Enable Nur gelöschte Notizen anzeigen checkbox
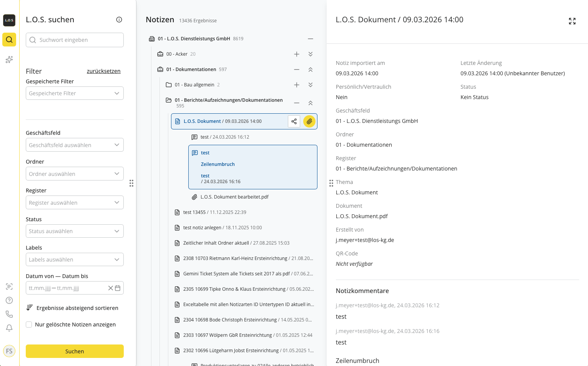Viewport: 588px width, 366px height. 29,325
